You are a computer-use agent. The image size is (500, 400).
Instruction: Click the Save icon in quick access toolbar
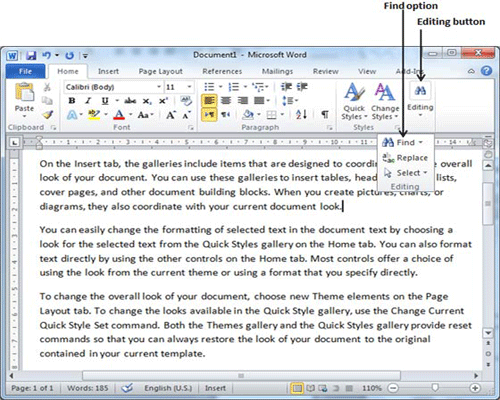(31, 55)
